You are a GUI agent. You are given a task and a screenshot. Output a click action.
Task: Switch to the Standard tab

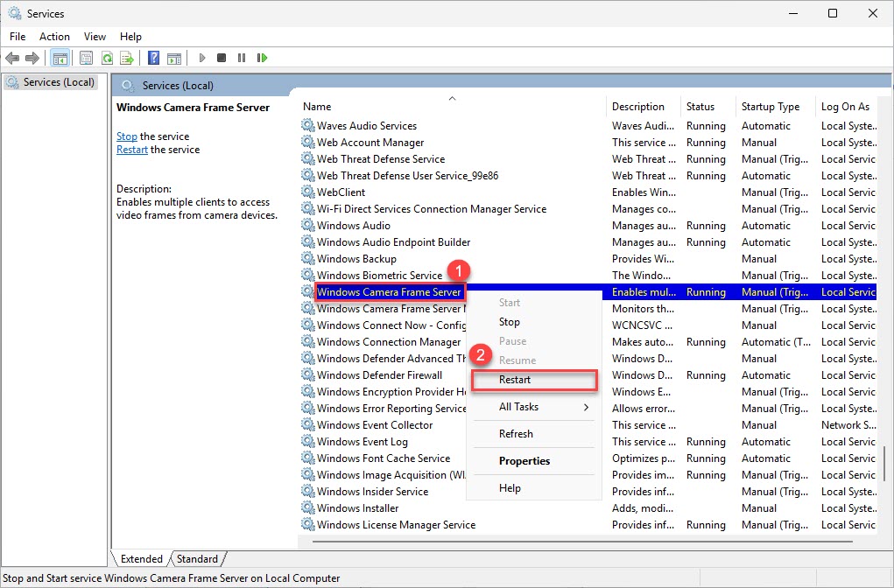197,558
